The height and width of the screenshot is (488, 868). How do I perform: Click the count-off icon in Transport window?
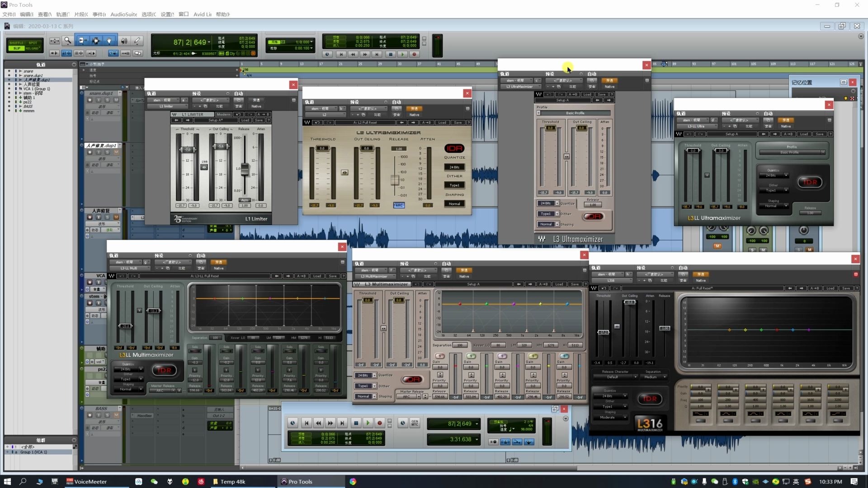pos(517,441)
